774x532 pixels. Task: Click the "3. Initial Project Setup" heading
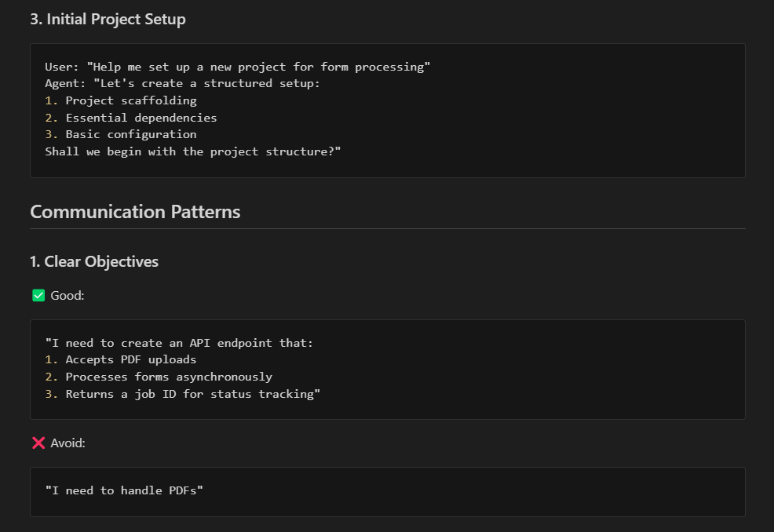coord(108,20)
